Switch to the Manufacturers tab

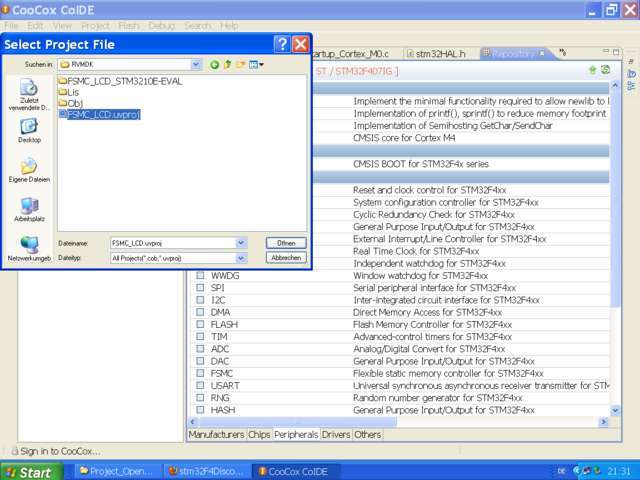[216, 435]
